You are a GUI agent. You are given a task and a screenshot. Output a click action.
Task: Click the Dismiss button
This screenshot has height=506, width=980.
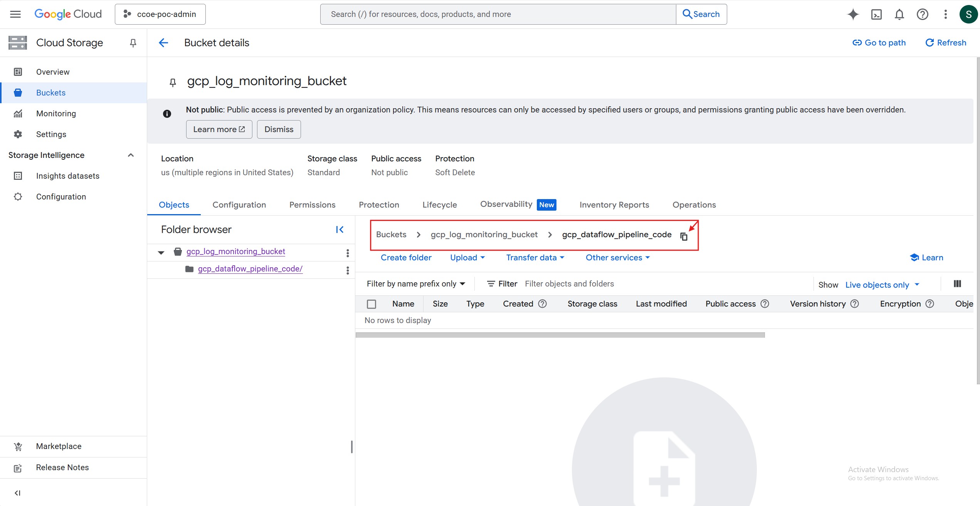coord(279,129)
